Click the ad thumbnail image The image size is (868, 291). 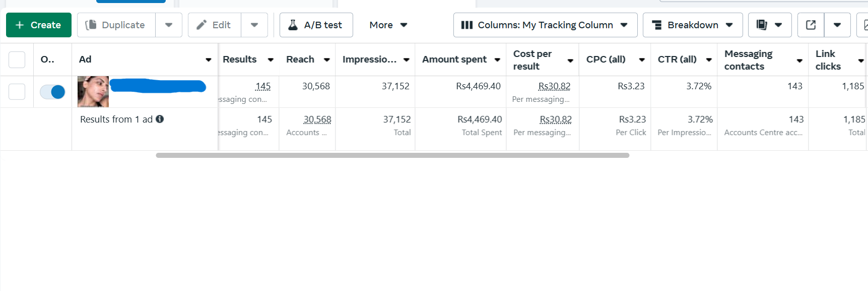(93, 92)
